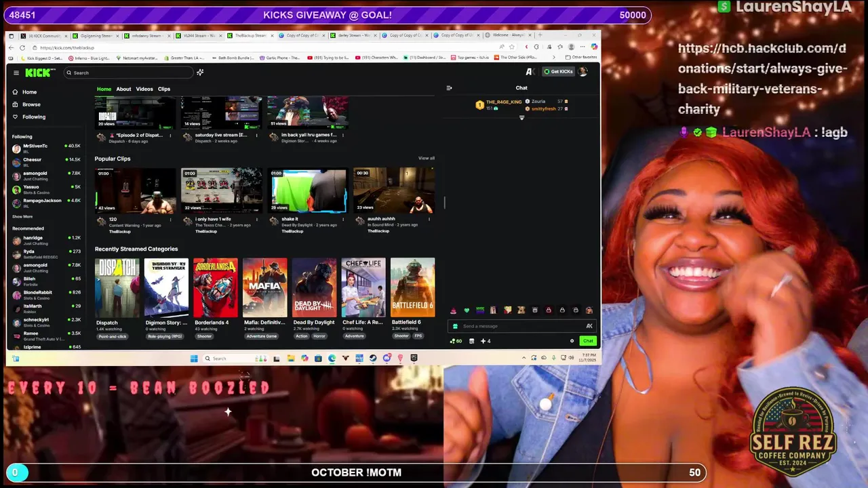The height and width of the screenshot is (488, 868).
Task: Switch to 'TheBlackup Stream' browser tab
Action: [x=250, y=35]
